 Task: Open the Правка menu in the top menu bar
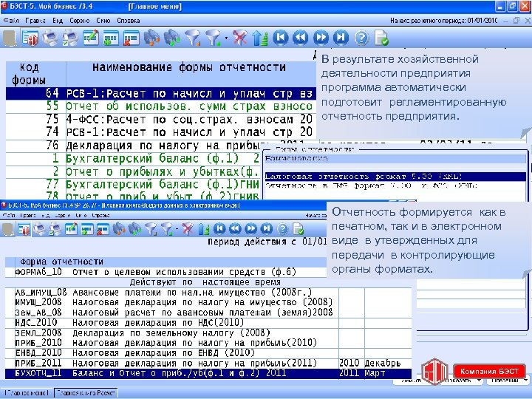[35, 21]
